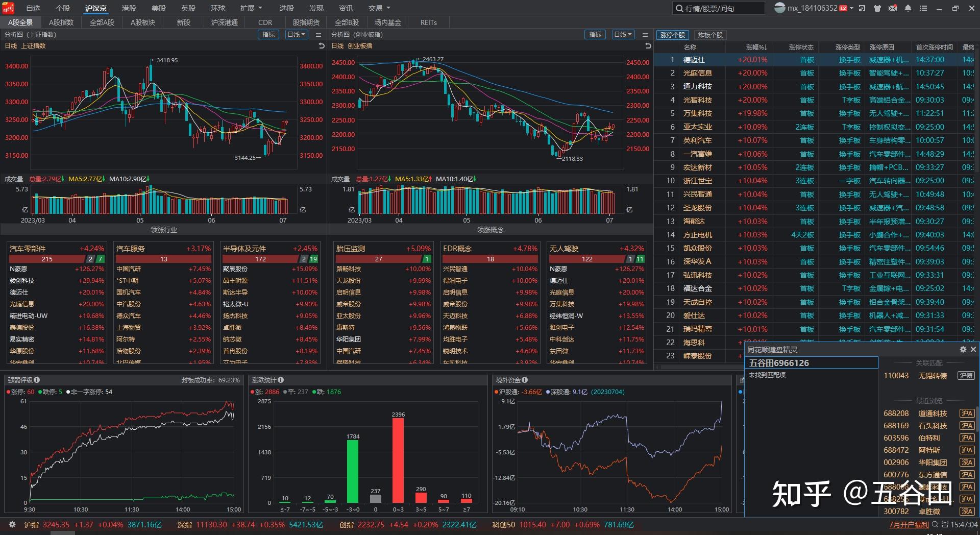
Task: Click 指标 button on 创业板指 chart
Action: tap(595, 35)
